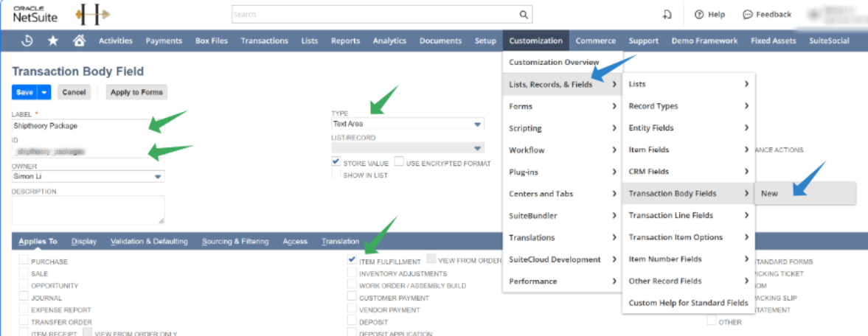Expand the Entity Fields submenu

[x=689, y=128]
